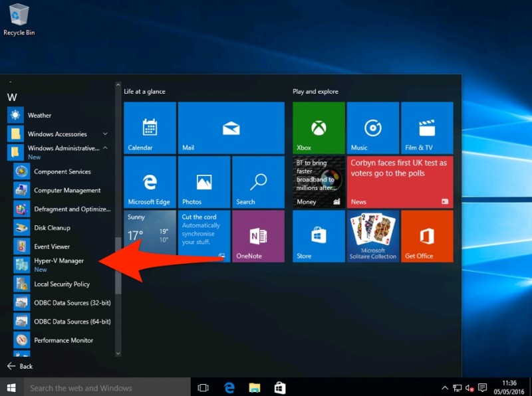The image size is (532, 396).
Task: Click the Play and explore group title
Action: pos(315,92)
